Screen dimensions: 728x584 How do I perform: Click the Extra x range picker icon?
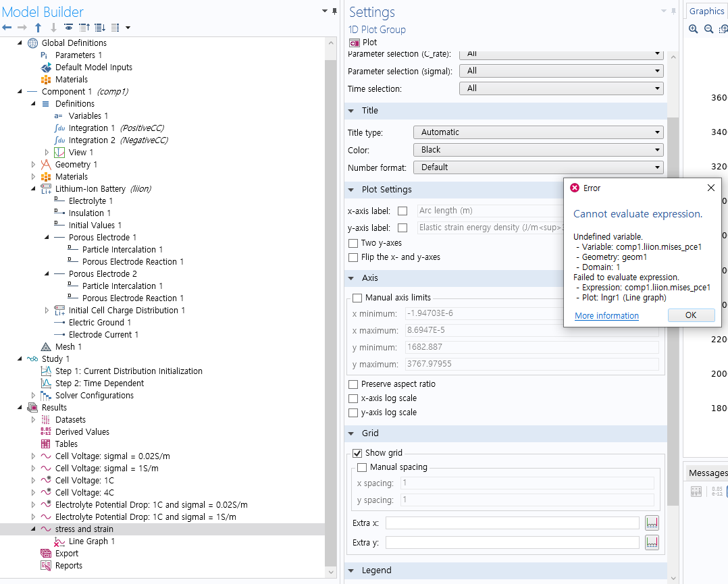(x=652, y=523)
